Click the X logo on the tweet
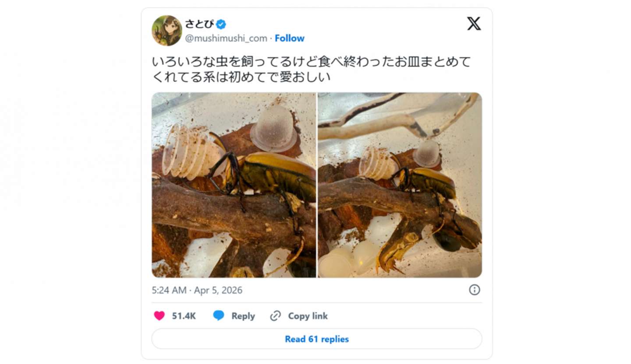The height and width of the screenshot is (364, 631). [x=473, y=24]
